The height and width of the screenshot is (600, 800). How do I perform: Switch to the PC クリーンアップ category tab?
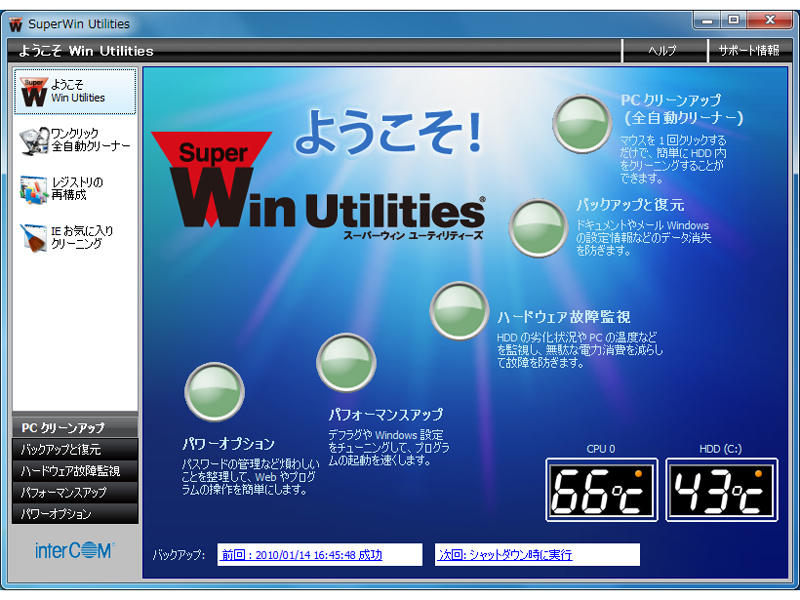tap(75, 427)
